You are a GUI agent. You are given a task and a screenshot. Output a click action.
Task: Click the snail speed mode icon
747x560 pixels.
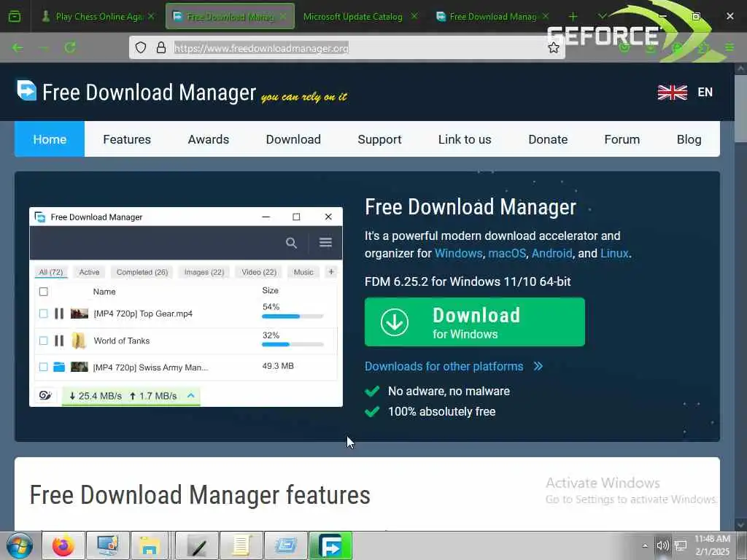click(45, 395)
